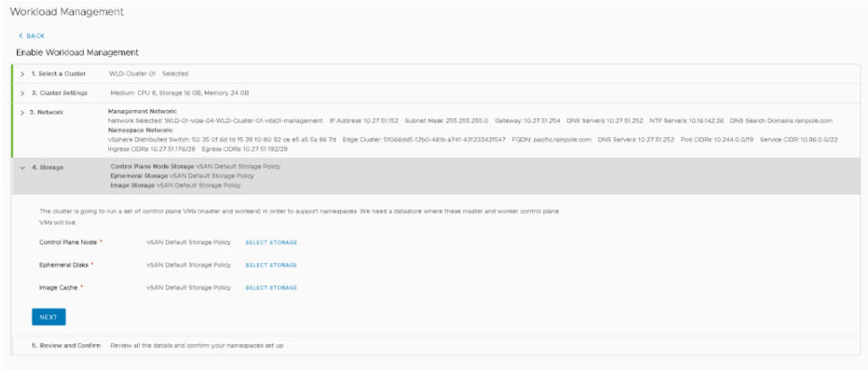Expand the Network step chevron
Viewport: 868px width, 383px height.
click(23, 112)
